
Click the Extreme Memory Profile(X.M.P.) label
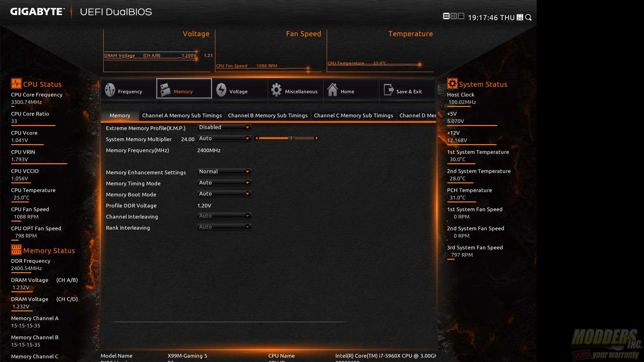[146, 128]
